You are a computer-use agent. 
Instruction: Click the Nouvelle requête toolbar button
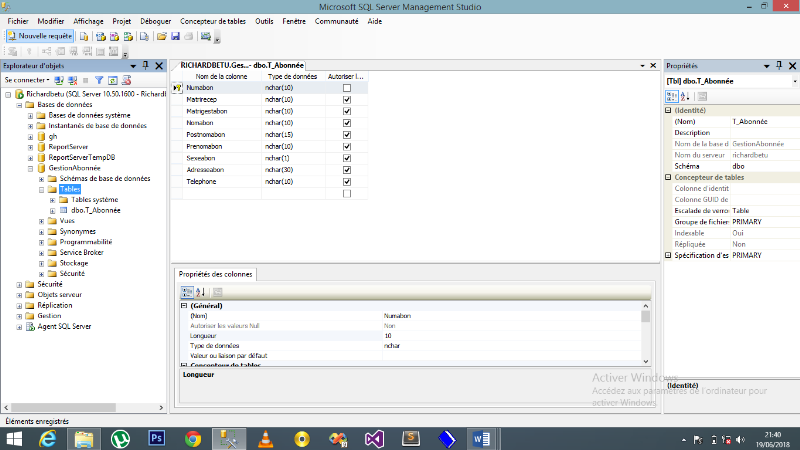point(39,36)
